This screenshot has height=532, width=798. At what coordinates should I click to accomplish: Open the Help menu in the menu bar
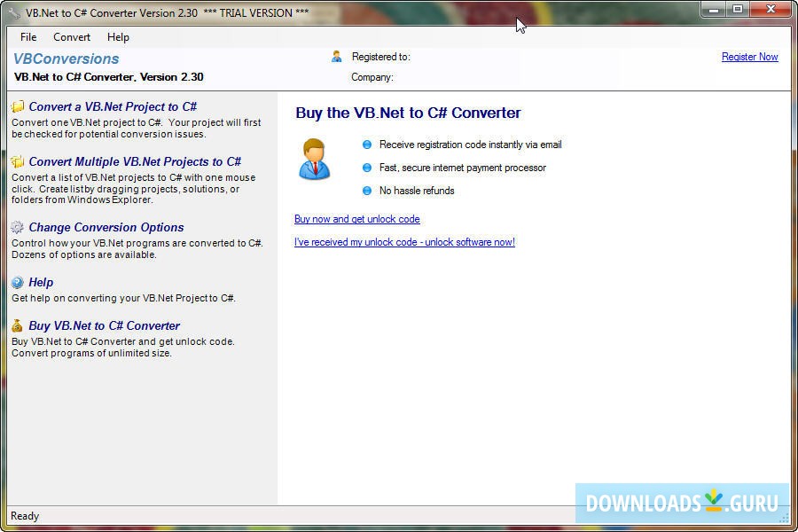118,37
